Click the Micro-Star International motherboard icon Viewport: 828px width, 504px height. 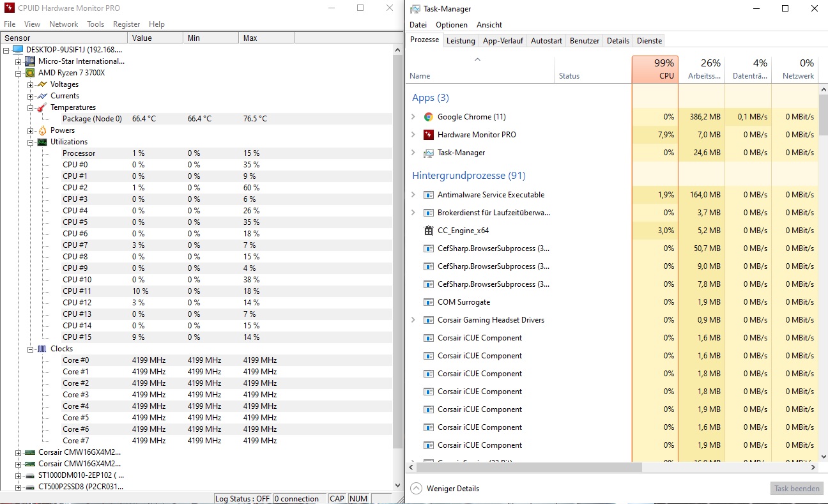point(30,61)
